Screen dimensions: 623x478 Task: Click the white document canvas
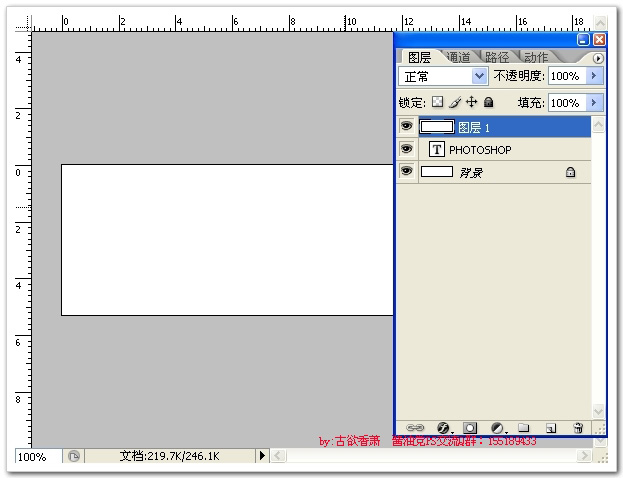click(227, 240)
